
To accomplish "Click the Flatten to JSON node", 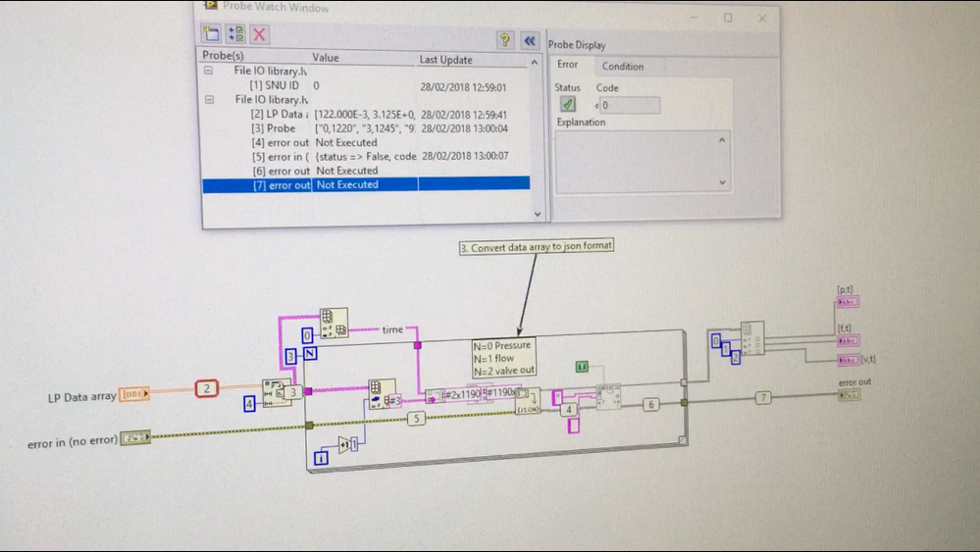I will pos(528,402).
